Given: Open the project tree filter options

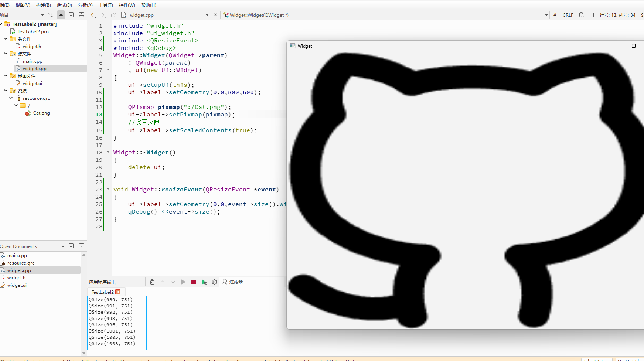Looking at the screenshot, I should pos(51,15).
